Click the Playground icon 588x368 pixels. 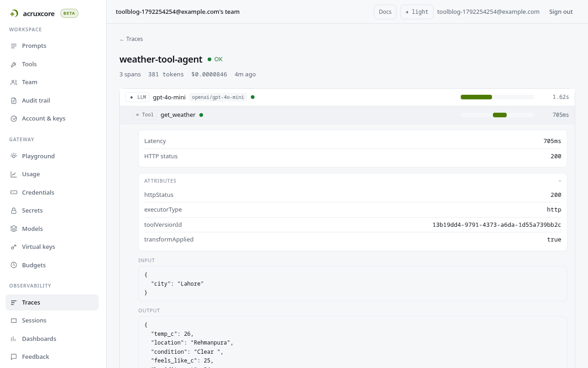click(x=14, y=156)
